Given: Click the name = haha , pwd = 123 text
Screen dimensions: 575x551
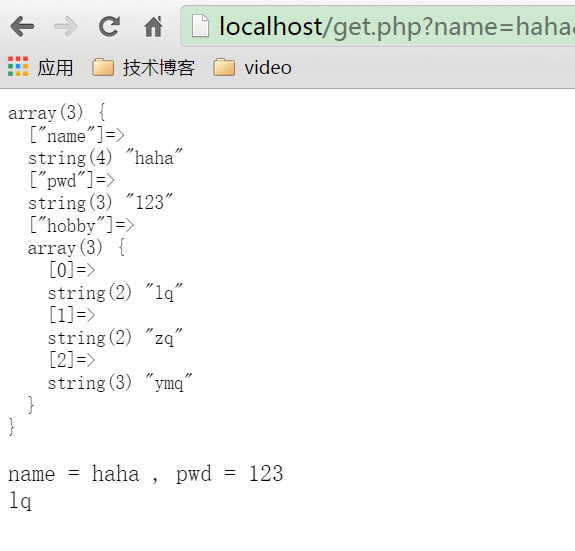Looking at the screenshot, I should 146,474.
